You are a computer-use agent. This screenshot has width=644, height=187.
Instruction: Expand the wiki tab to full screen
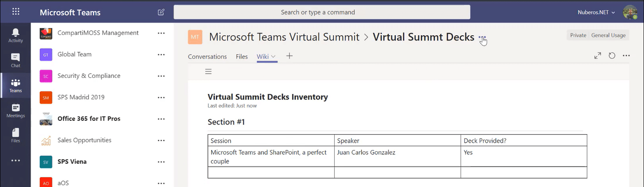pos(597,56)
